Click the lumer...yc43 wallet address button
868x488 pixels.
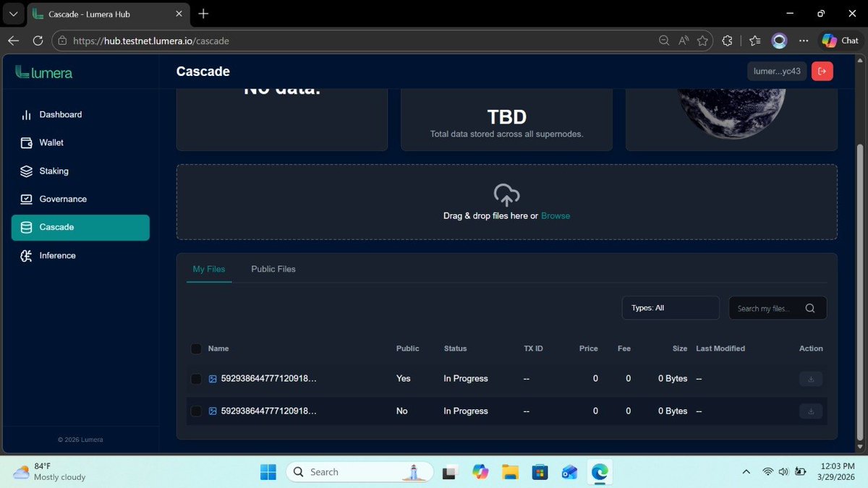point(777,71)
